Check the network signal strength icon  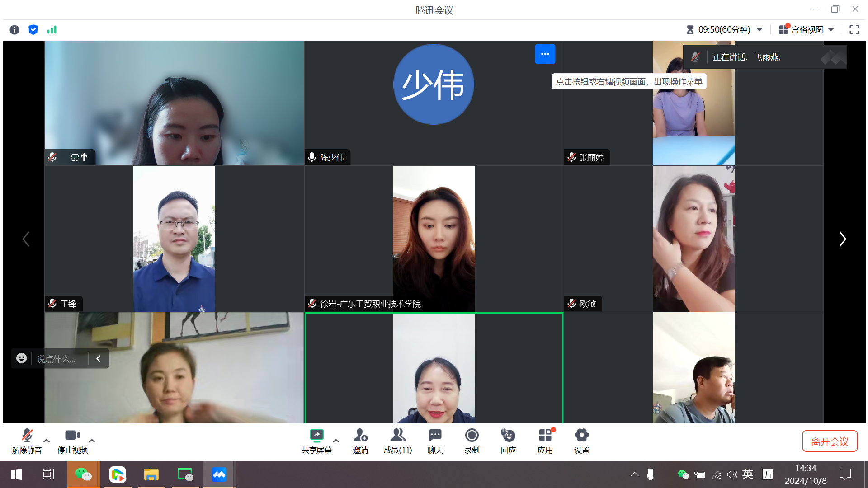click(x=52, y=30)
